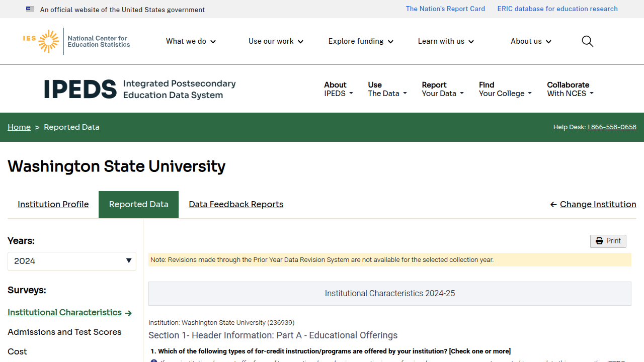Switch to Data Feedback Reports tab
Screen dimensions: 644x362
click(236, 205)
